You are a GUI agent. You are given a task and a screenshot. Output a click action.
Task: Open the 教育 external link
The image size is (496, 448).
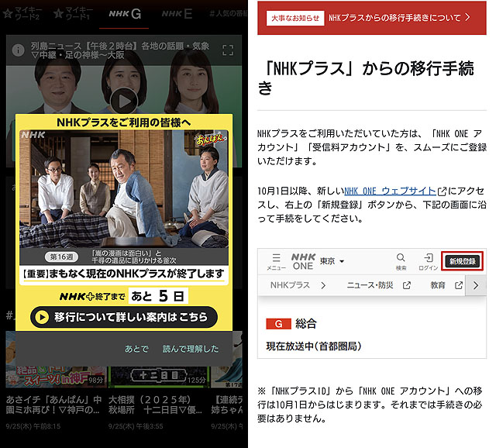click(446, 285)
